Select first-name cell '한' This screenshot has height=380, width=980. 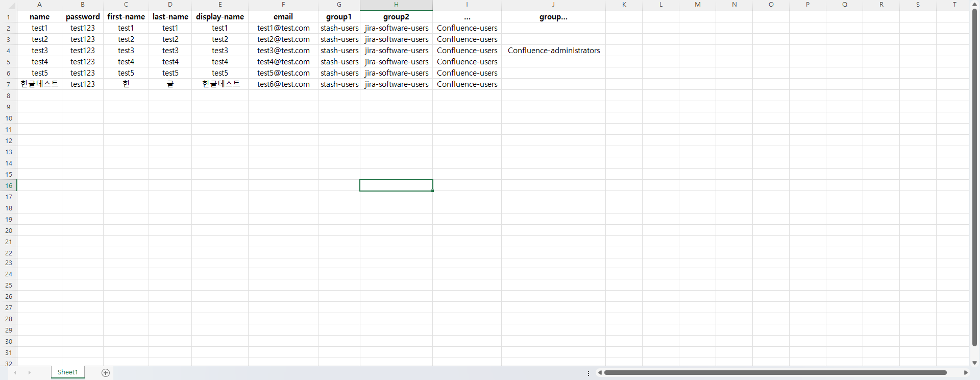126,84
